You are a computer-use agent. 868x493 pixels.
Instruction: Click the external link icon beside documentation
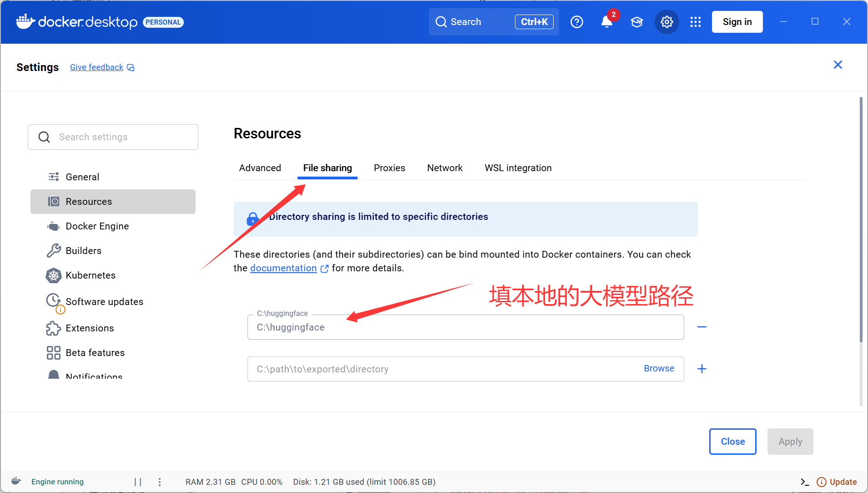(x=324, y=269)
